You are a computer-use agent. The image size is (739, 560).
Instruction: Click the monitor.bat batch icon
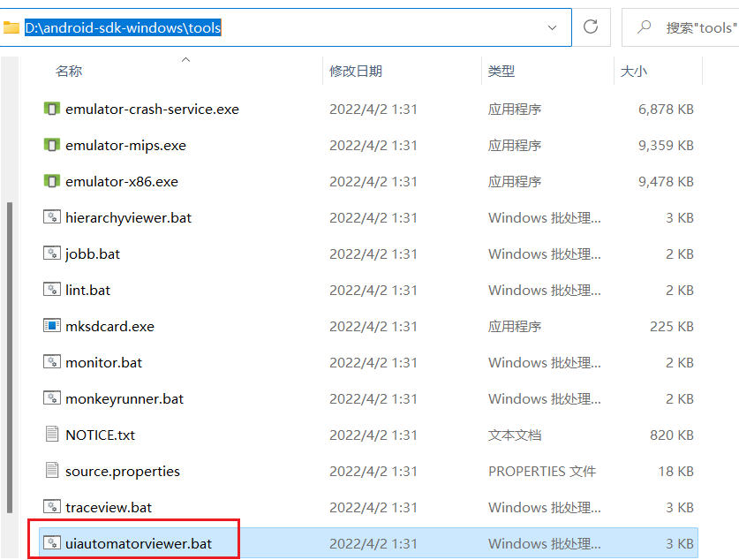click(x=52, y=362)
